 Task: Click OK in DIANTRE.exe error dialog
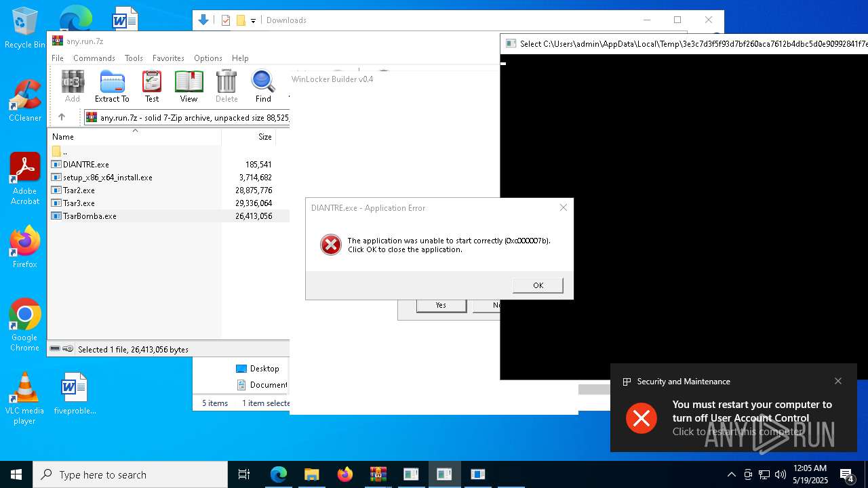(538, 285)
